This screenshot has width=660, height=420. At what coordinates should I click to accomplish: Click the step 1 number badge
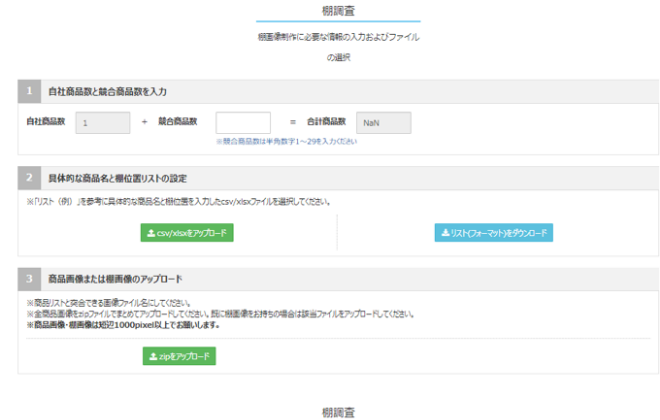pyautogui.click(x=29, y=91)
